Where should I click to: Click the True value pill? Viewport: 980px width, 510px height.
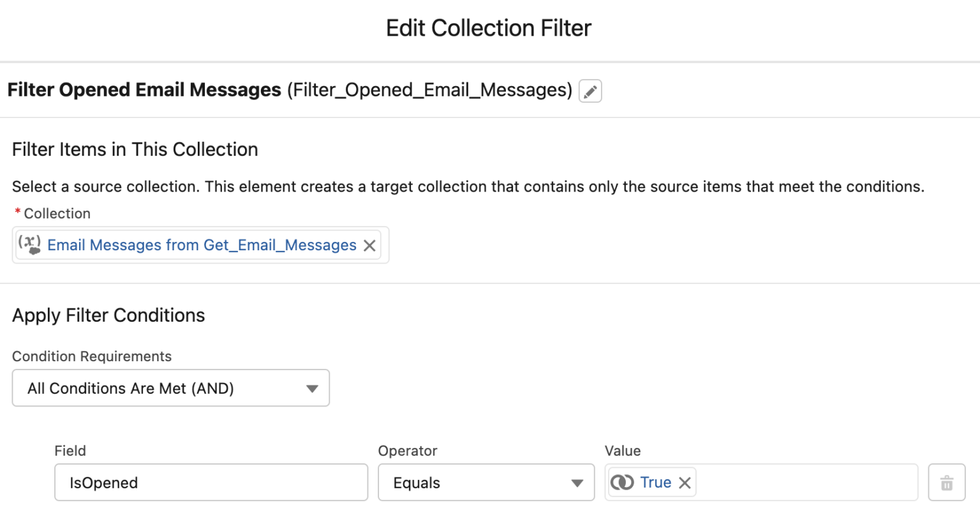[650, 482]
